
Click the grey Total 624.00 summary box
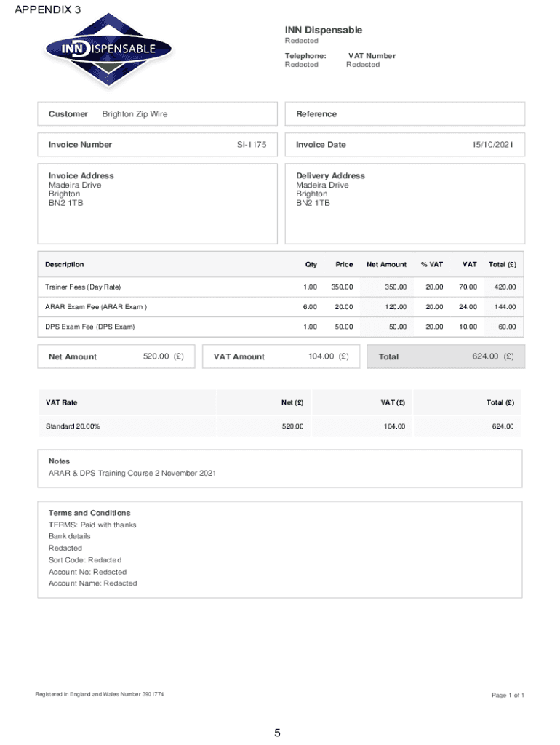tap(445, 356)
